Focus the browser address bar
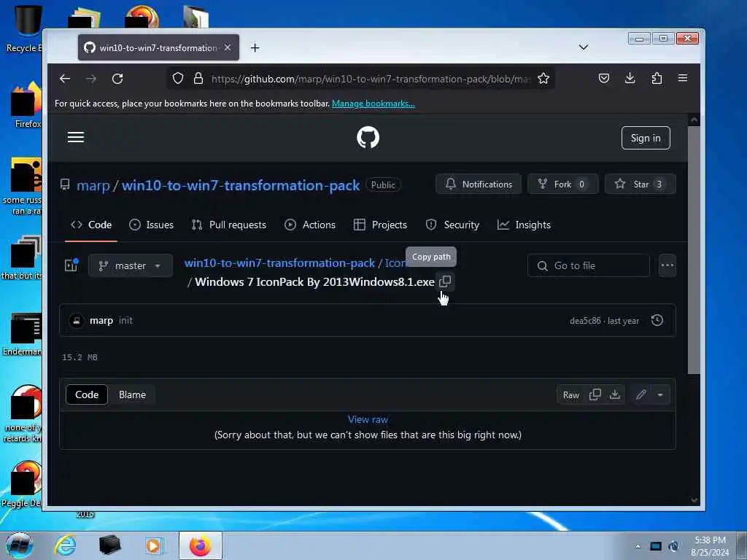The image size is (747, 560). (x=370, y=79)
